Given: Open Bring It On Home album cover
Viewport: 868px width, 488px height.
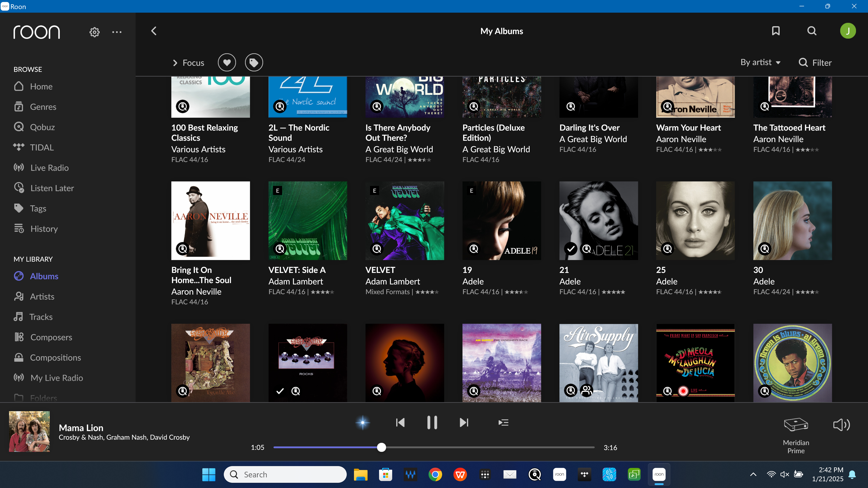Looking at the screenshot, I should tap(211, 221).
